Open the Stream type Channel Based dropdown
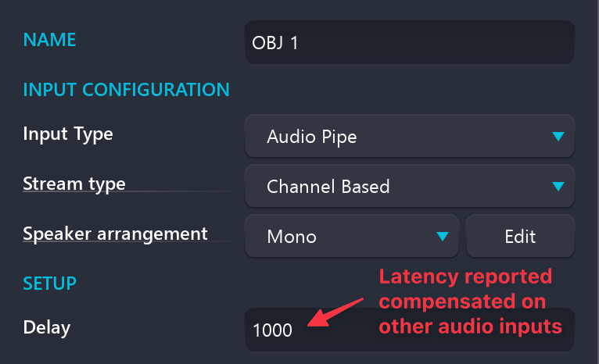This screenshot has width=599, height=364. (409, 187)
